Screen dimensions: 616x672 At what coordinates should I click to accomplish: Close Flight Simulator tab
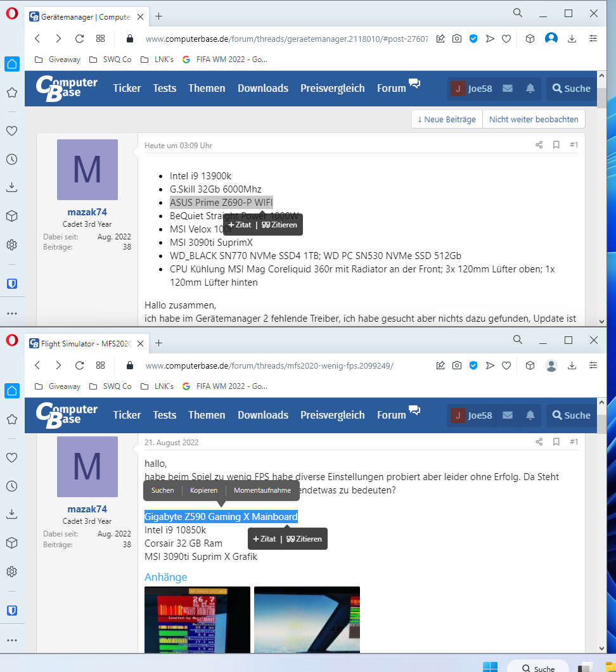pos(140,344)
